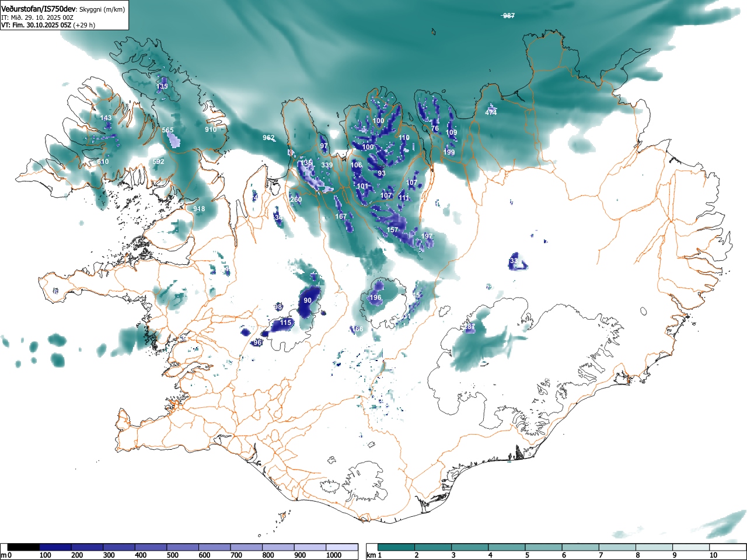This screenshot has width=747, height=560.
Task: Click the black 0–100 m legend swatch
Action: tap(23, 547)
